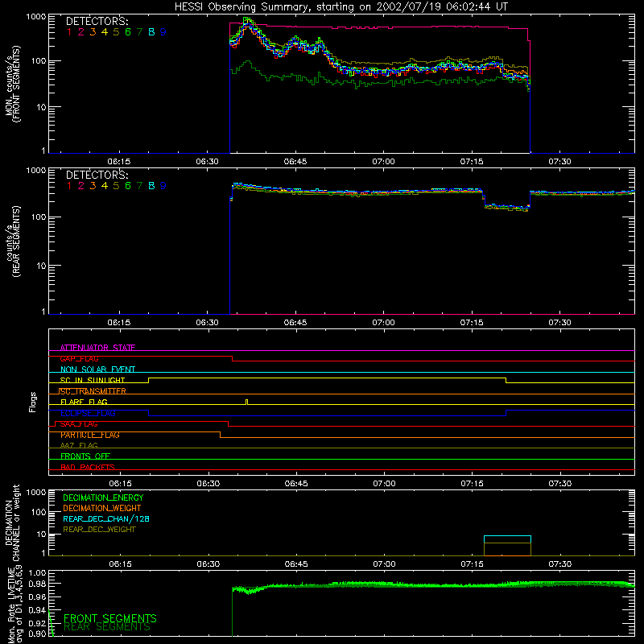Click the REAR SEGMENTS counts/s axis title
This screenshot has width=644, height=644.
(x=13, y=242)
